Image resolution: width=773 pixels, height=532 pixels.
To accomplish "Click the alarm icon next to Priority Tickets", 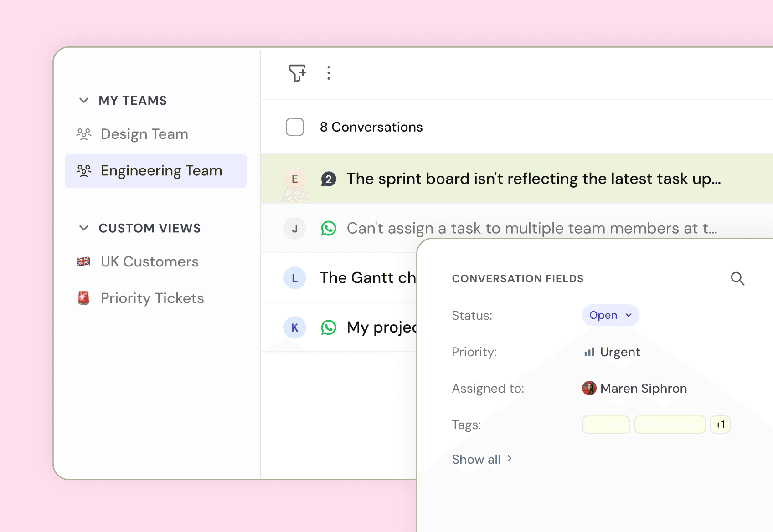I will pos(84,298).
